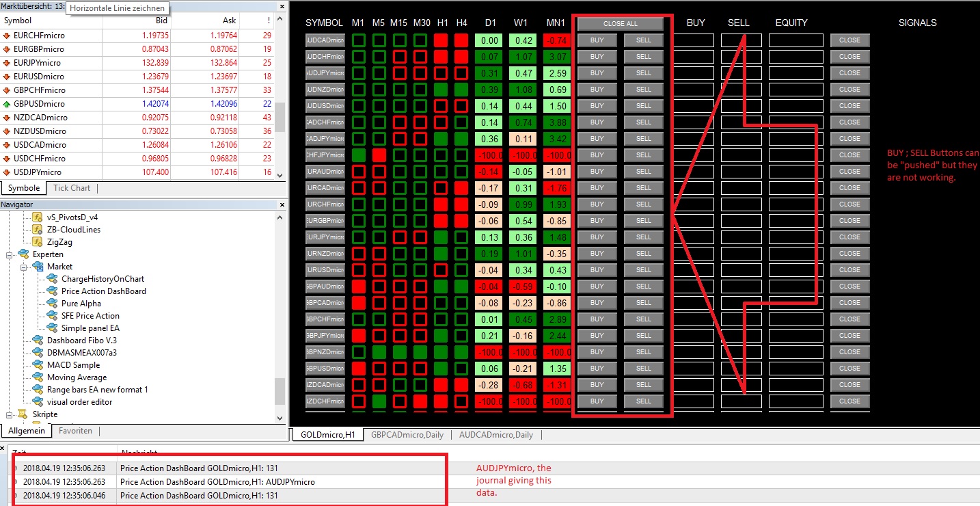The height and width of the screenshot is (506, 980).
Task: Click the first BUY column box under the BUY header
Action: [694, 40]
